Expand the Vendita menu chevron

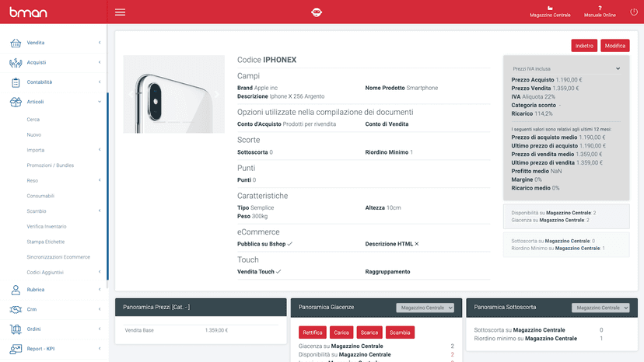pos(100,43)
